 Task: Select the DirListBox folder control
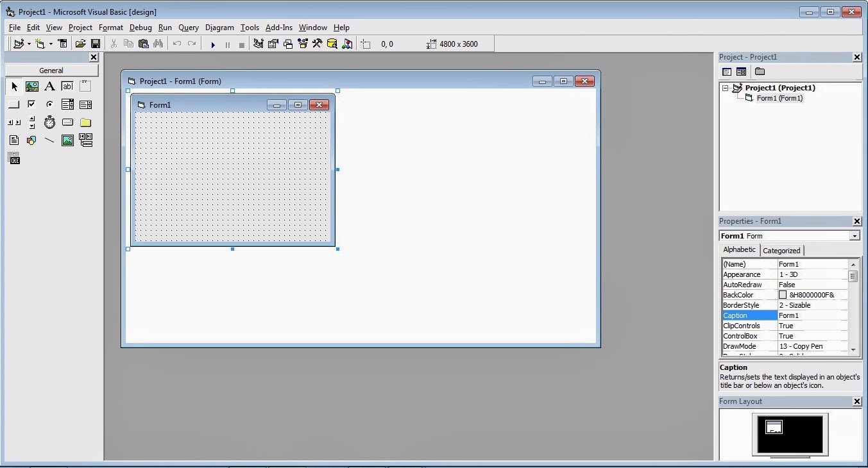point(85,122)
